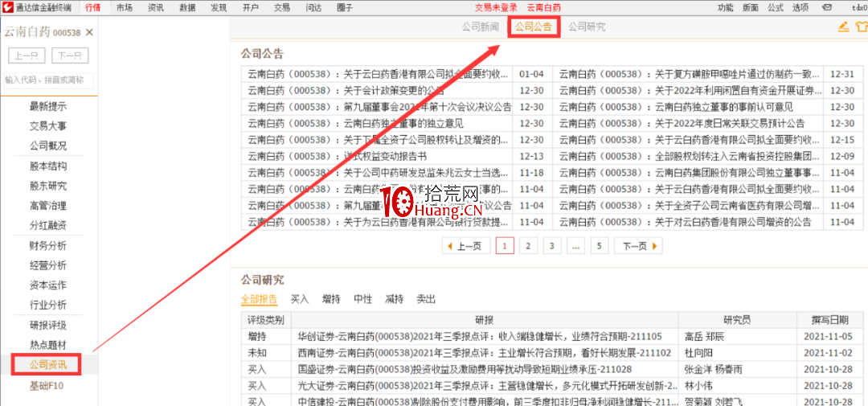Go to previous stock with 上一只
This screenshot has height=406, width=868.
tap(27, 56)
